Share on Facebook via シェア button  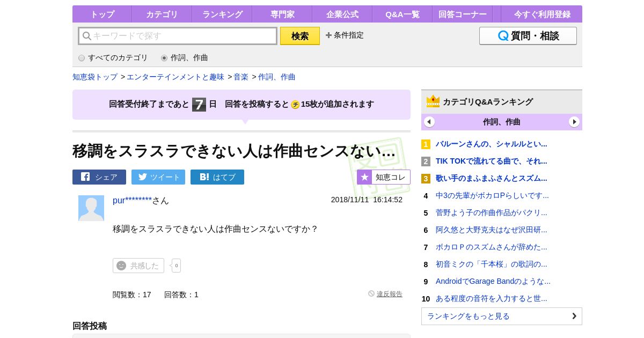[x=99, y=177]
